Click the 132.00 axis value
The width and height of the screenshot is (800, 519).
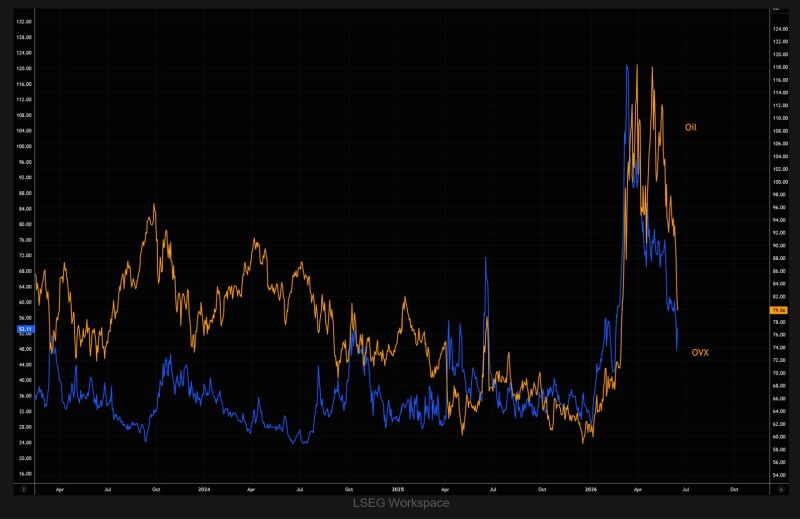click(24, 22)
